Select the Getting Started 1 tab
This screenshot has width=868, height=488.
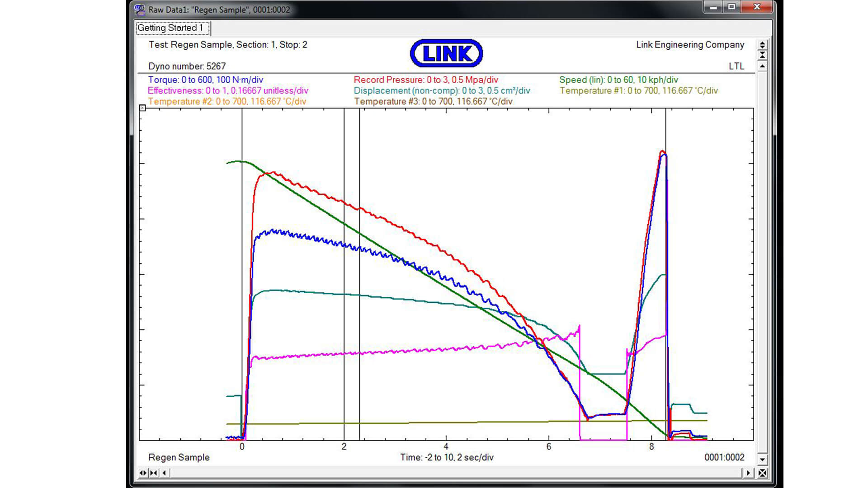click(x=172, y=28)
